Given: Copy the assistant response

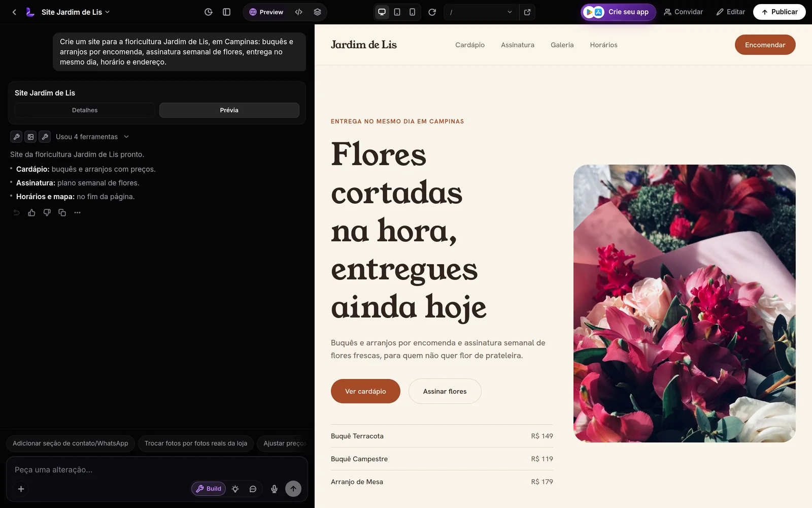Looking at the screenshot, I should tap(62, 212).
